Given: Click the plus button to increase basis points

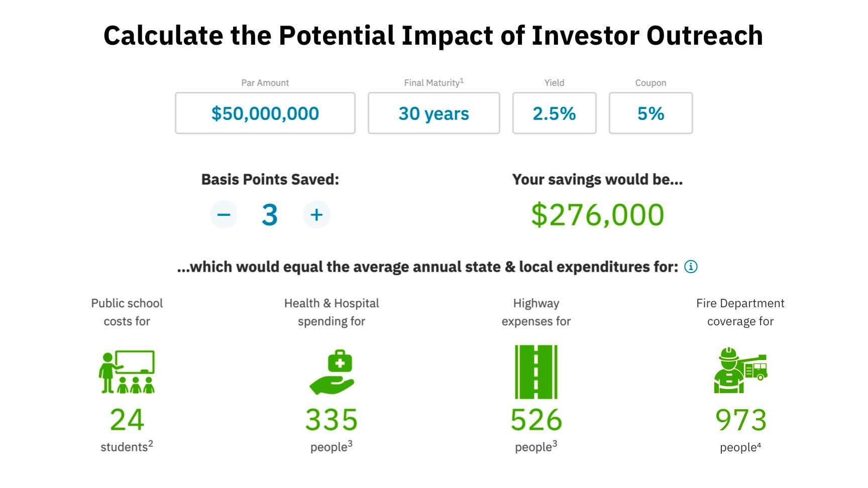Looking at the screenshot, I should pos(316,215).
